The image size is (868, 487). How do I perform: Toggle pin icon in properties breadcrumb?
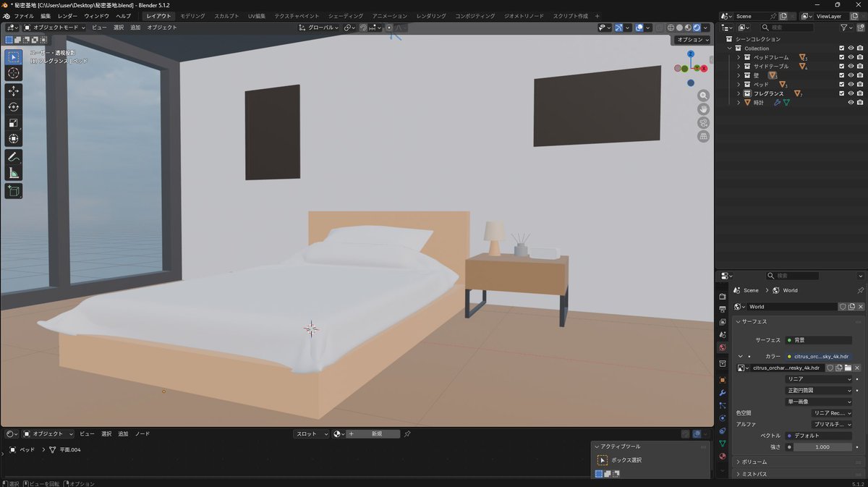pos(860,290)
